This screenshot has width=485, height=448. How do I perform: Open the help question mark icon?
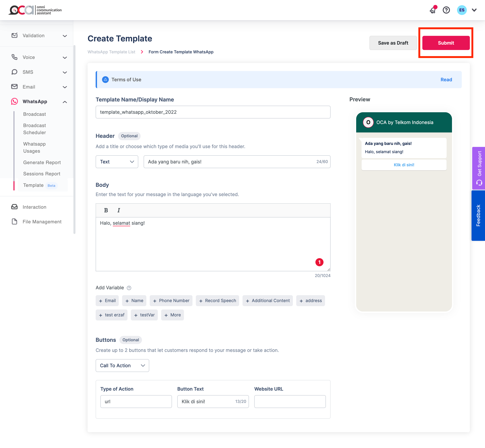[446, 10]
